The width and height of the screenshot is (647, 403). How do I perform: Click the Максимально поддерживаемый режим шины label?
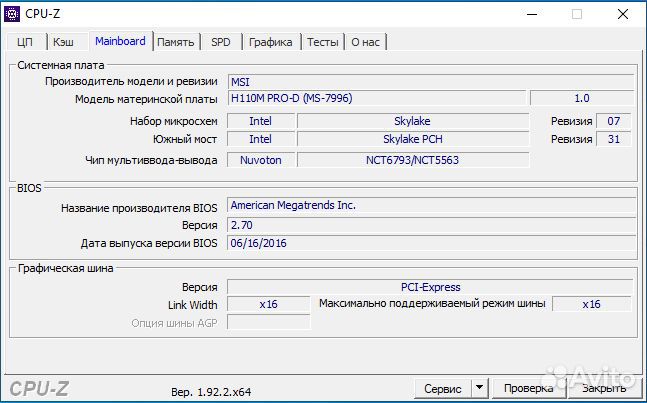pyautogui.click(x=432, y=304)
